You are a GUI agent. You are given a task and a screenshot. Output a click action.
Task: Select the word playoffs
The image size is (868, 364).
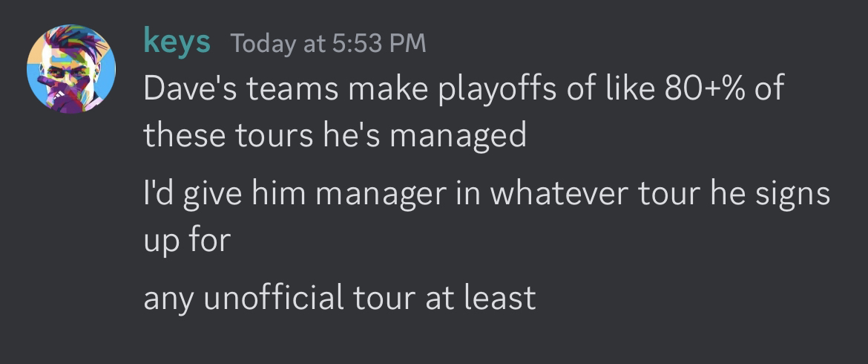pos(481,91)
